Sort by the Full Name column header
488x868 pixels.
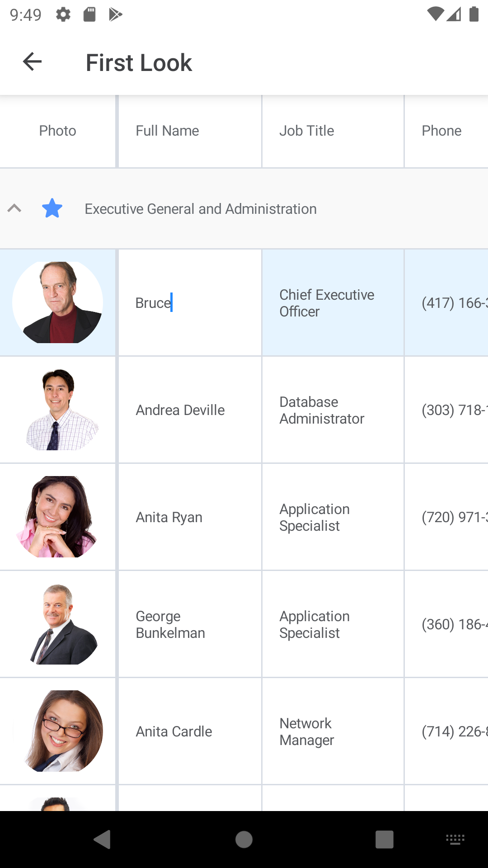(x=168, y=131)
